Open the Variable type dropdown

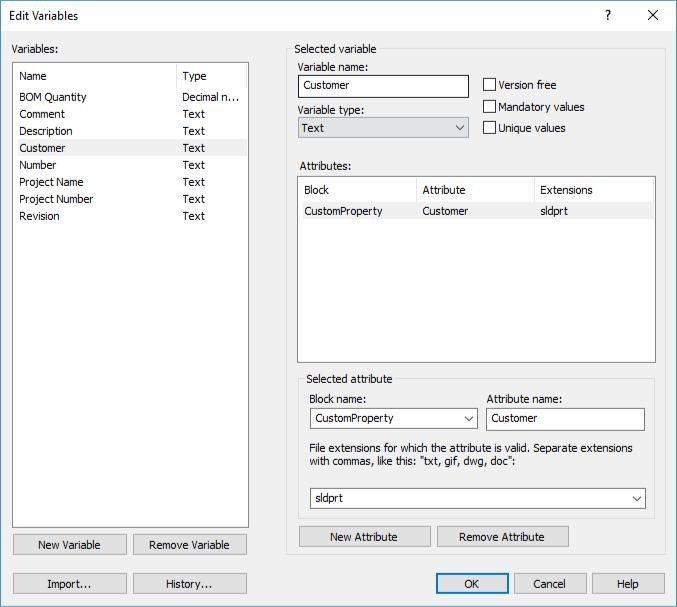tap(383, 128)
